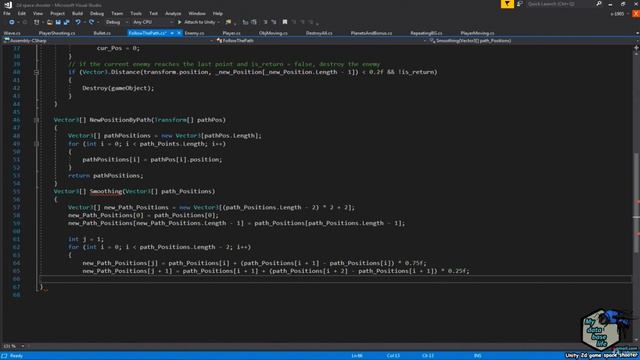Click the previous bookmark toolbar icon
The height and width of the screenshot is (360, 640).
point(294,22)
